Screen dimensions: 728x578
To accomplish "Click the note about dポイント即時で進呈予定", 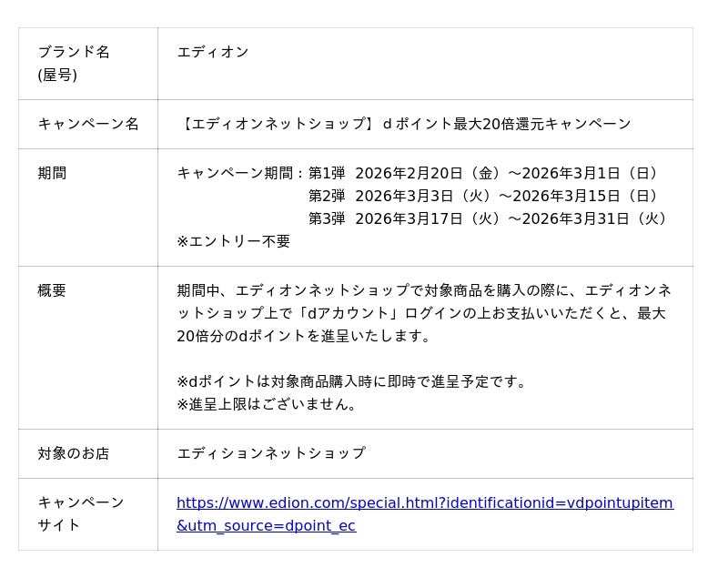I will 352,381.
